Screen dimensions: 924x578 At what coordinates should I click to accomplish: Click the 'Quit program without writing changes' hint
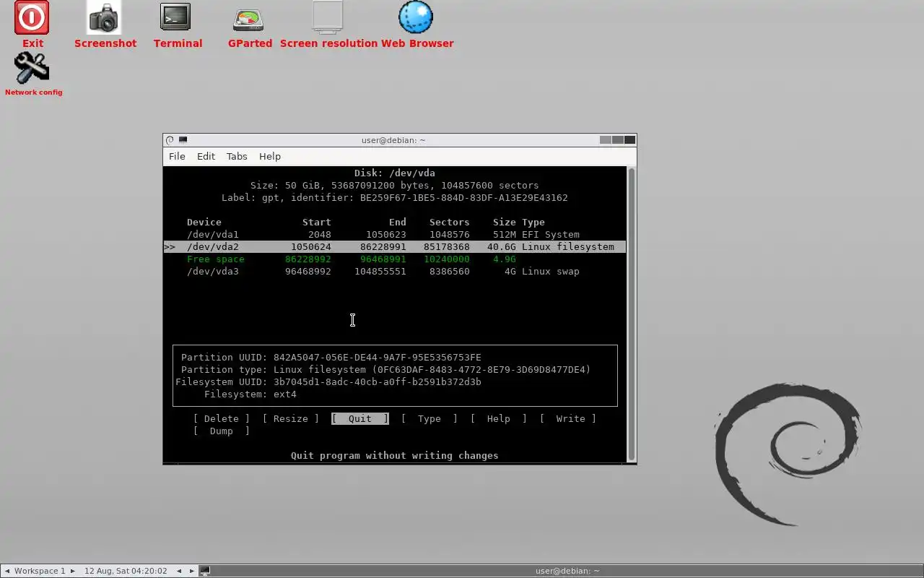tap(395, 456)
